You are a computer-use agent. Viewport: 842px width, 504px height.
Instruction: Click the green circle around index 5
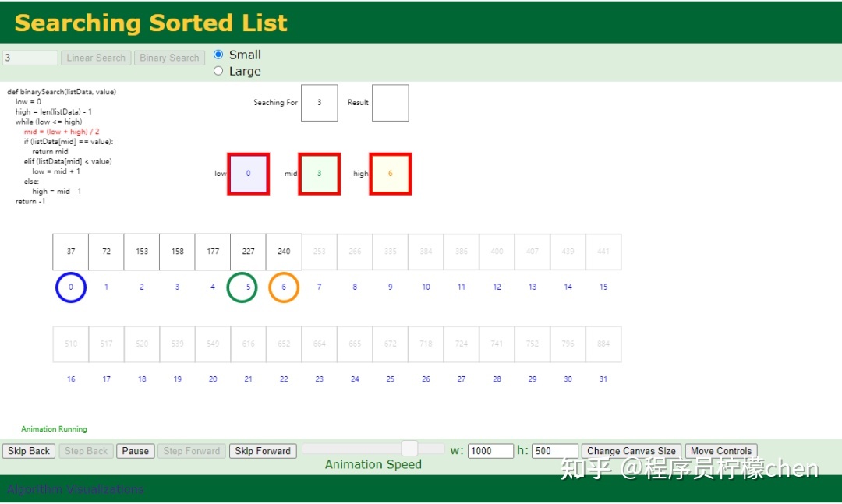pos(242,287)
